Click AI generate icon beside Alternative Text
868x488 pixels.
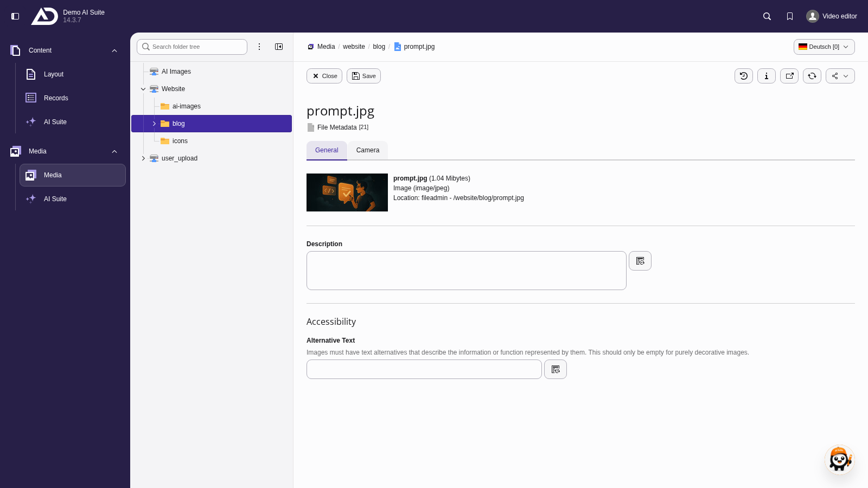coord(556,369)
